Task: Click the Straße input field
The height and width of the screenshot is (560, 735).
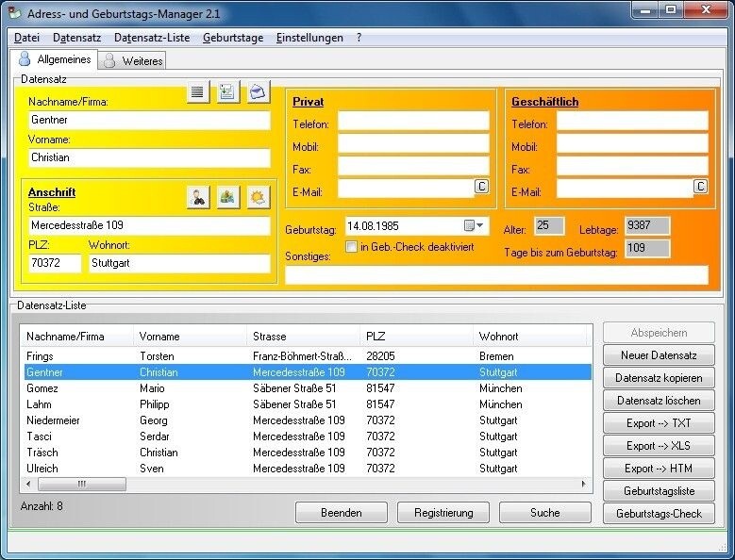Action: tap(149, 225)
